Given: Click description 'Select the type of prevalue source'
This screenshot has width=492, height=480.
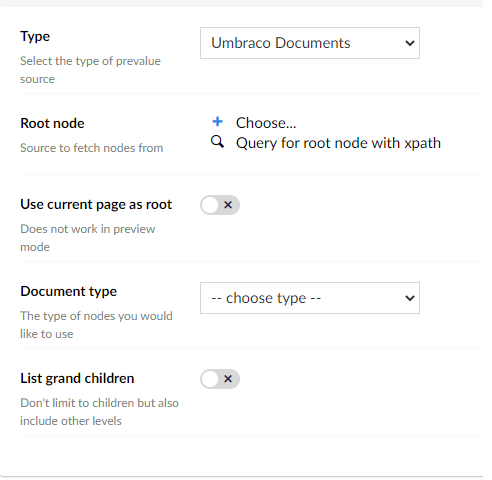Looking at the screenshot, I should pos(90,70).
